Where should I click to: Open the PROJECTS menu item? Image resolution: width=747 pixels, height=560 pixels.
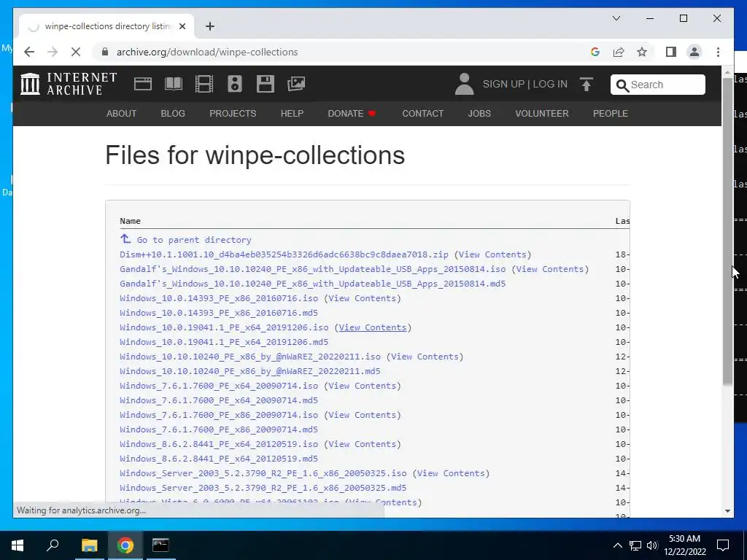pos(233,113)
